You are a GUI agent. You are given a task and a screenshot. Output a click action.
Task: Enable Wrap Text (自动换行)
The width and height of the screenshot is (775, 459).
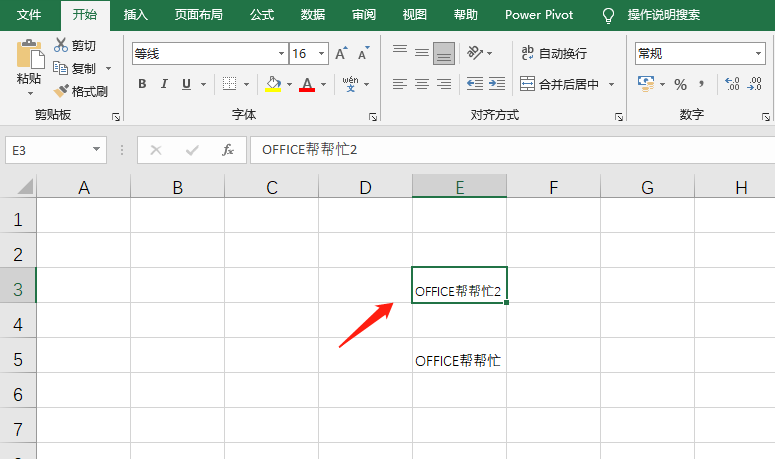click(x=554, y=53)
